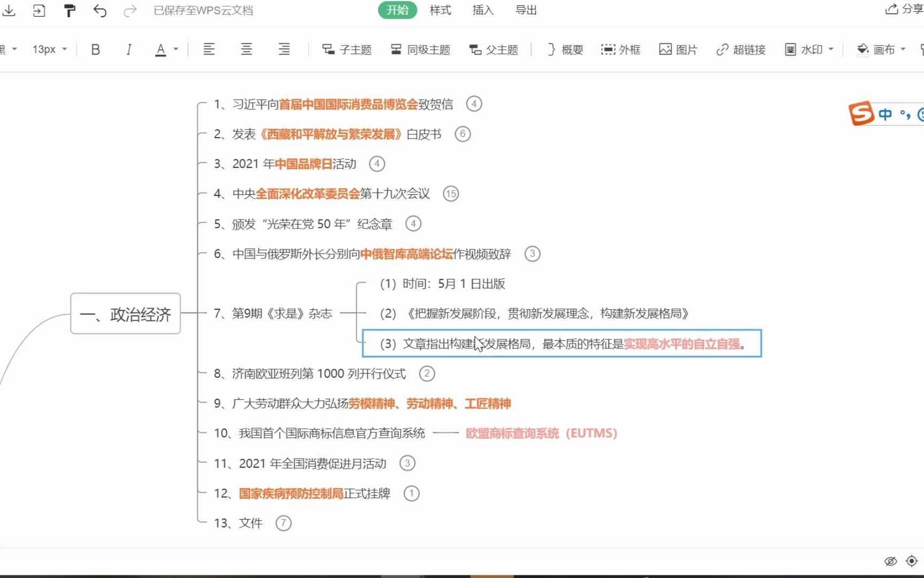Open the font color dropdown arrow

(x=176, y=49)
